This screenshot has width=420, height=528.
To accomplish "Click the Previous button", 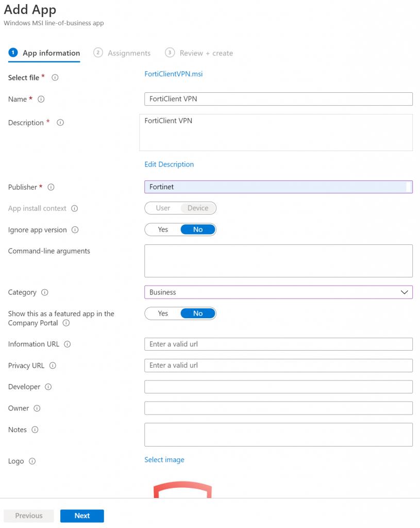I will pos(29,516).
